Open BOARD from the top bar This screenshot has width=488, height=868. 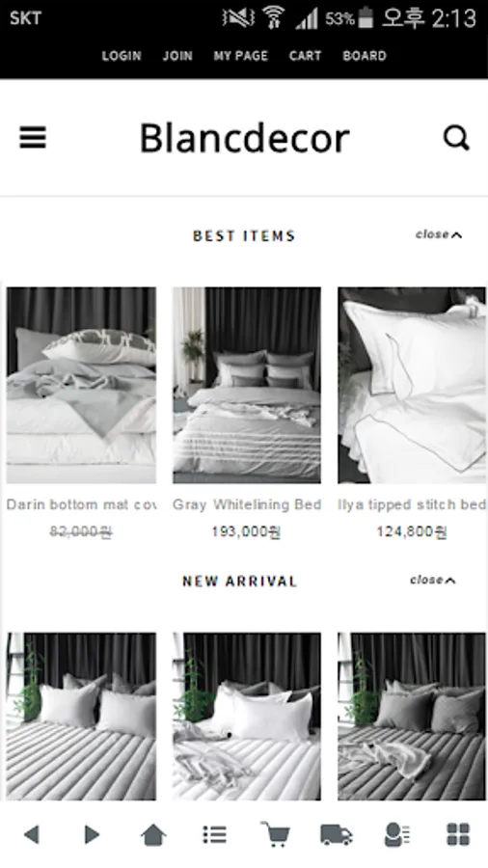click(x=365, y=56)
